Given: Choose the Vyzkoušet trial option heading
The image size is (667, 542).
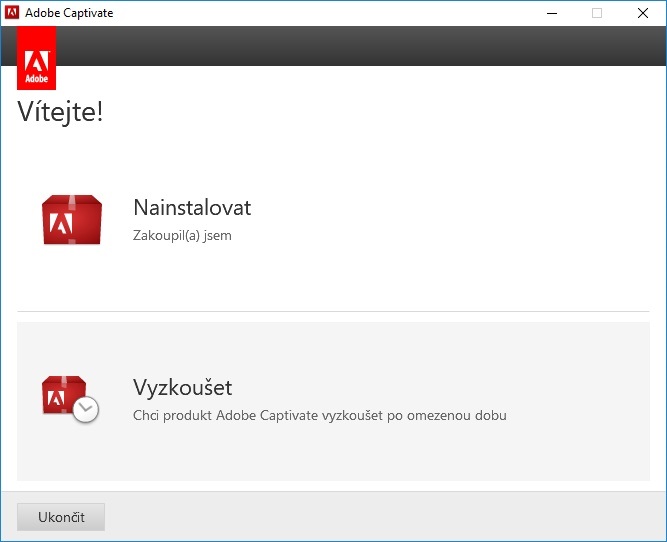Looking at the screenshot, I should (x=182, y=387).
